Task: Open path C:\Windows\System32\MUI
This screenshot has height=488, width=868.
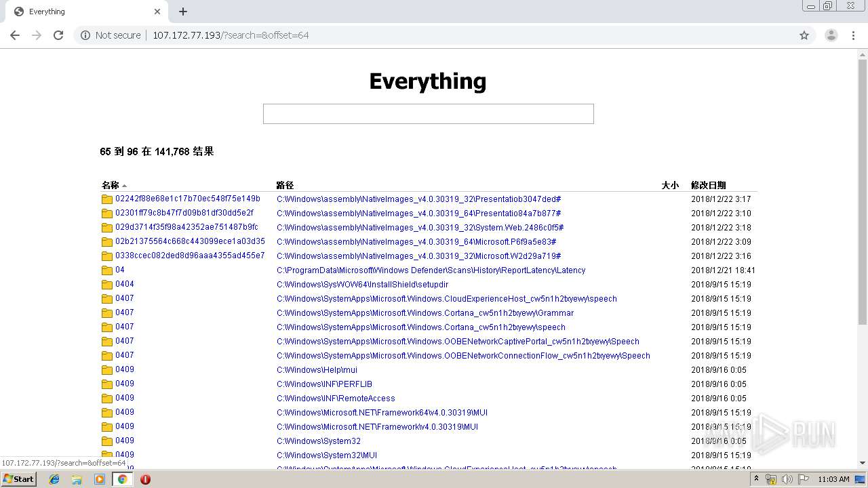Action: (x=327, y=455)
